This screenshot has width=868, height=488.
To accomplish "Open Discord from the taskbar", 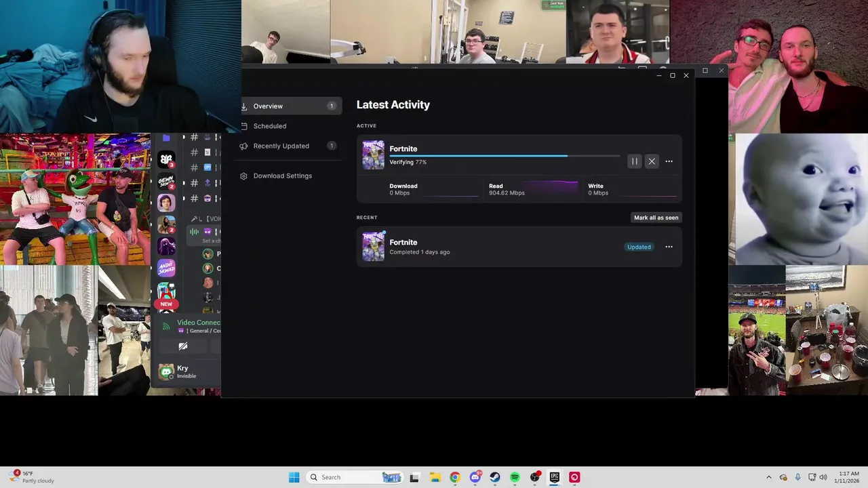I will coord(475,477).
